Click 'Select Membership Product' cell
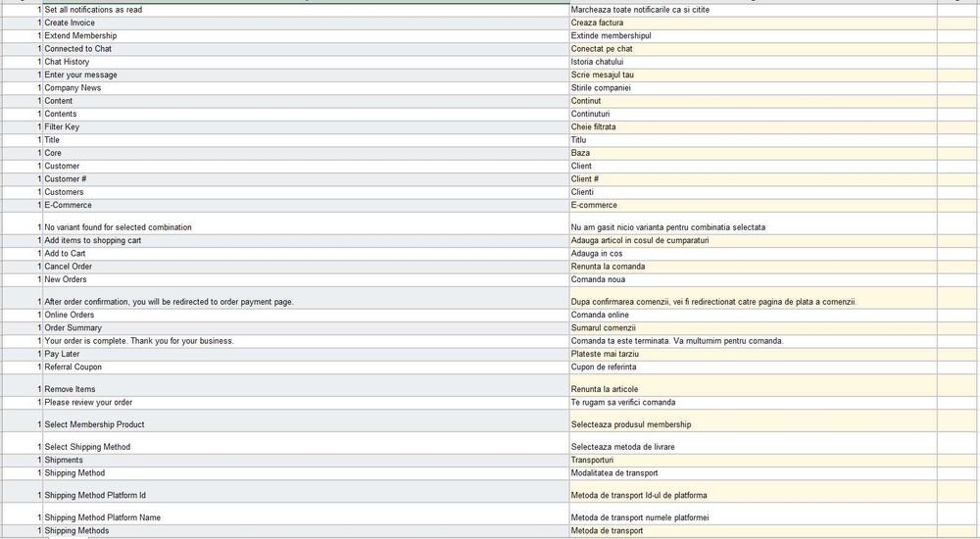The width and height of the screenshot is (980, 539). [x=306, y=420]
